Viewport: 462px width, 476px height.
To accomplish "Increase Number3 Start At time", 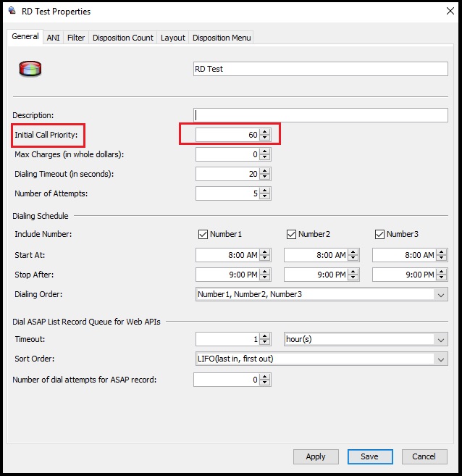I will click(x=442, y=252).
